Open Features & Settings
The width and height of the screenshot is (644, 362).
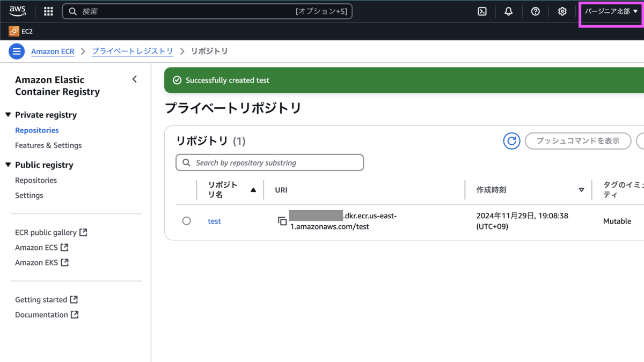(x=48, y=145)
